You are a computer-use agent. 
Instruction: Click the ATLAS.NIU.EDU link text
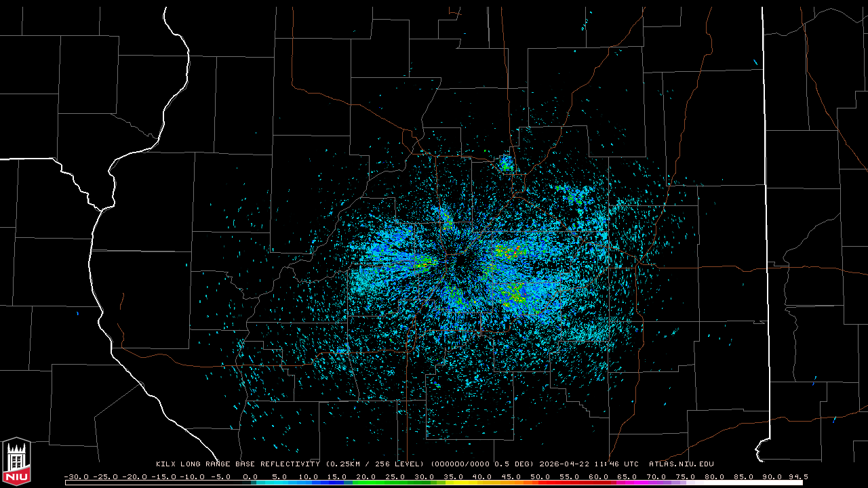pyautogui.click(x=681, y=464)
